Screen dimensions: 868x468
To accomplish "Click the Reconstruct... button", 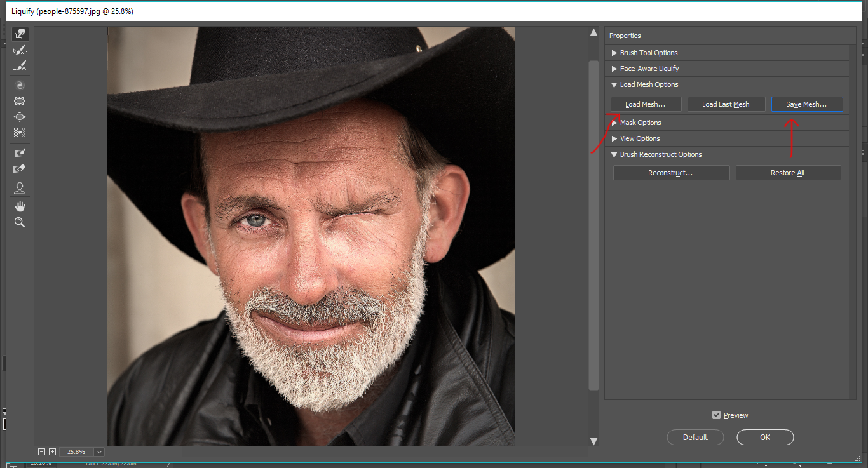I will (x=671, y=173).
